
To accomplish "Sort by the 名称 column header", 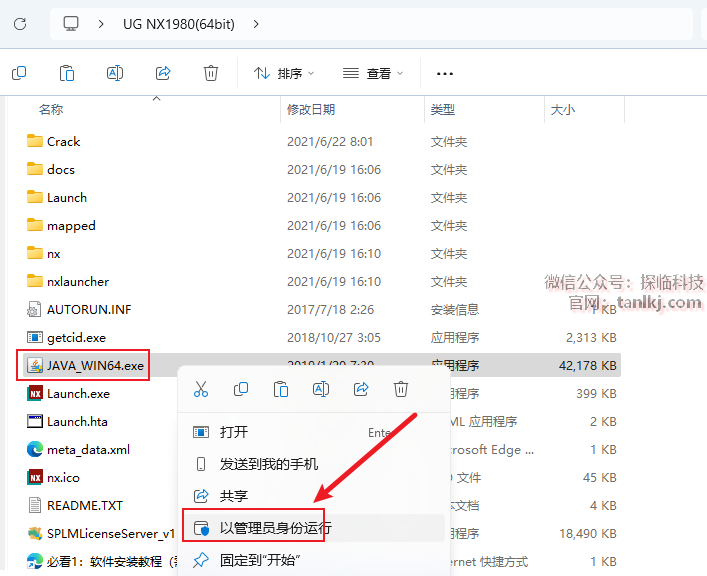I will [50, 110].
